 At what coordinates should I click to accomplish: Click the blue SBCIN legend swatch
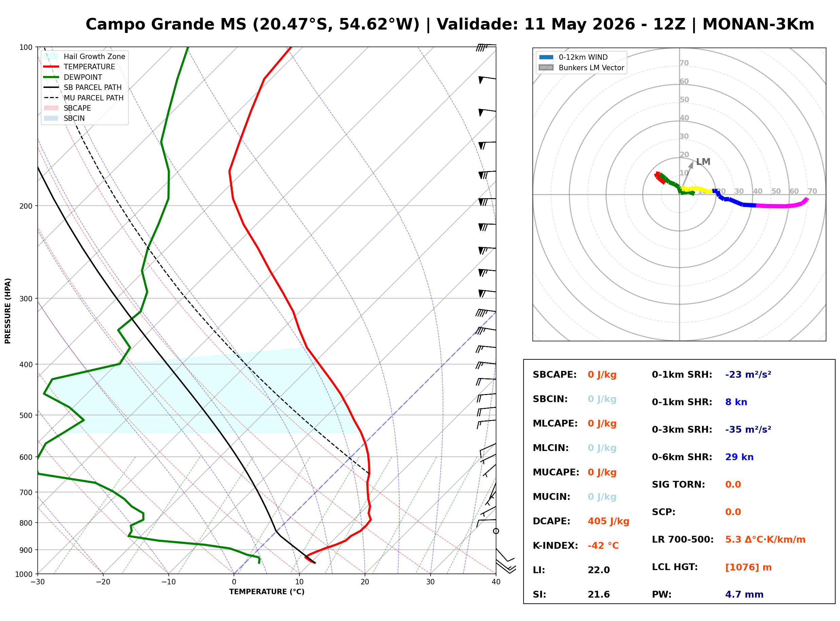pyautogui.click(x=51, y=118)
